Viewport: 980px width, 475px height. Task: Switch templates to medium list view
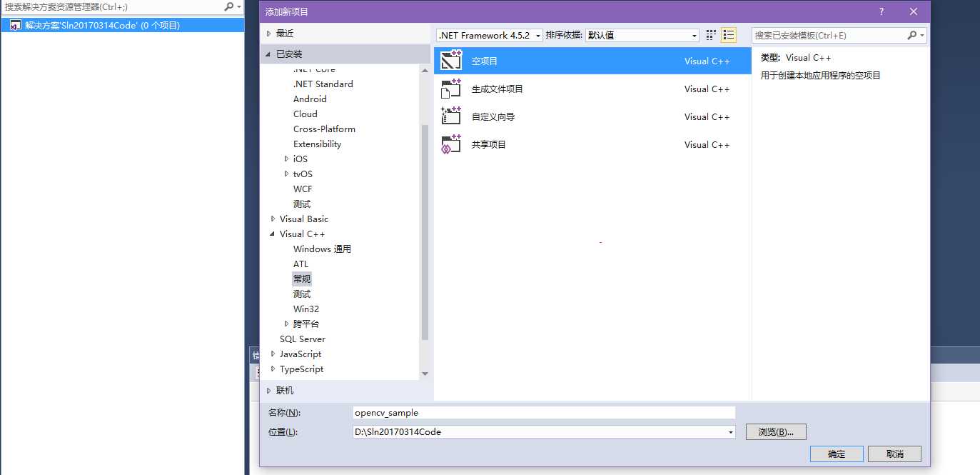(x=729, y=35)
